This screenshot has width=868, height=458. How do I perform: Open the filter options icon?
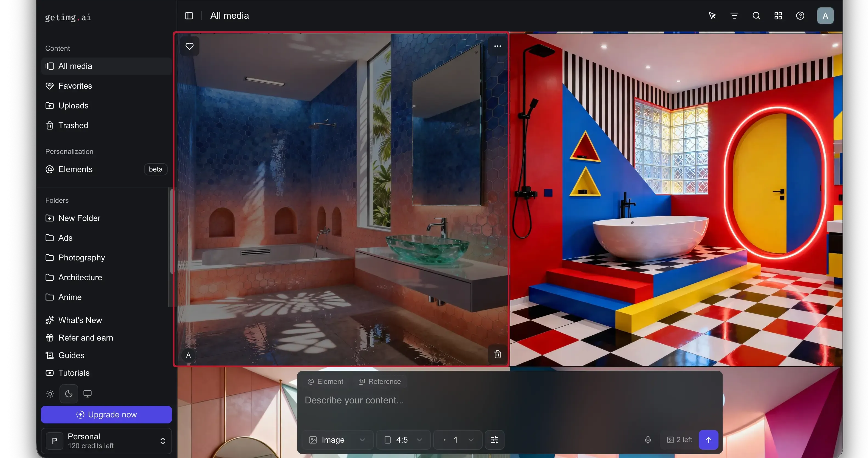point(734,16)
